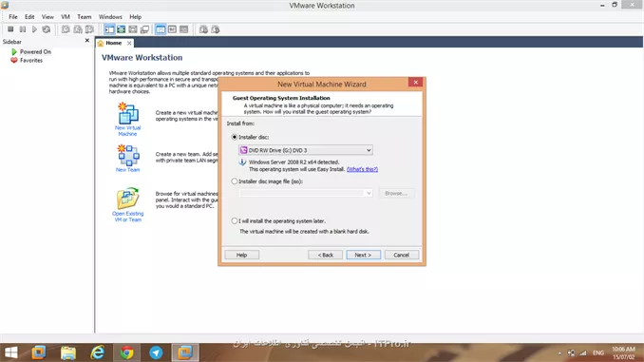This screenshot has width=644, height=362.
Task: Click the Power On play toolbar icon
Action: point(34,29)
